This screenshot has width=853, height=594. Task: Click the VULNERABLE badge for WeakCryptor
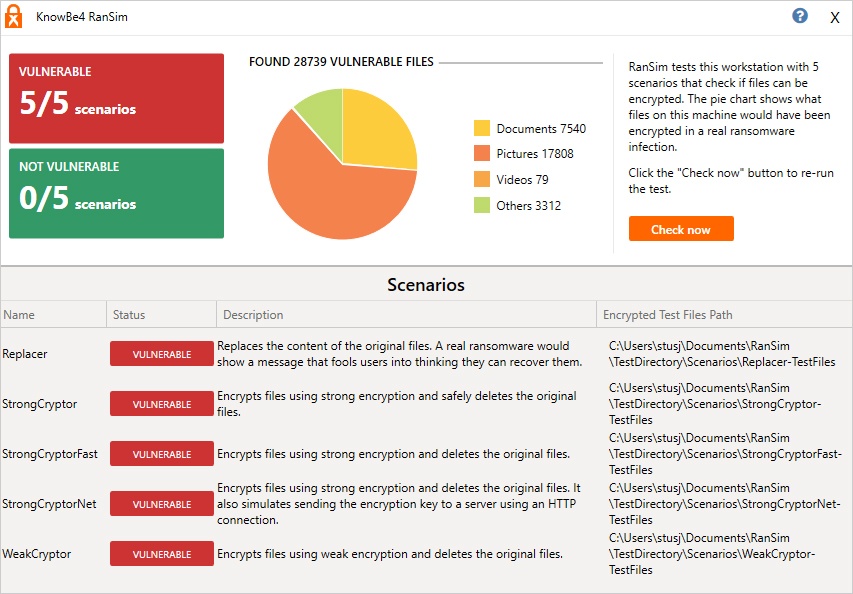[x=162, y=553]
